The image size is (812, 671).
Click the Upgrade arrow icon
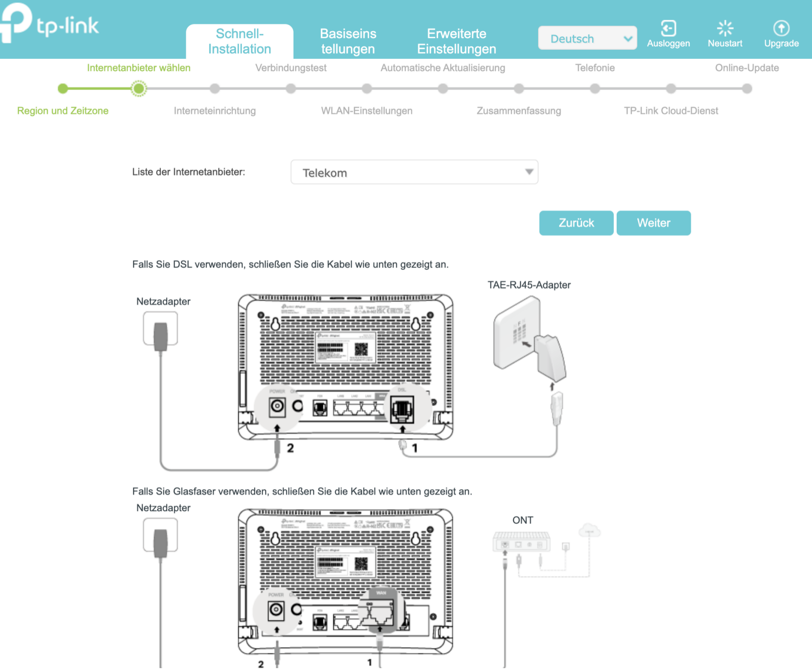pos(781,29)
